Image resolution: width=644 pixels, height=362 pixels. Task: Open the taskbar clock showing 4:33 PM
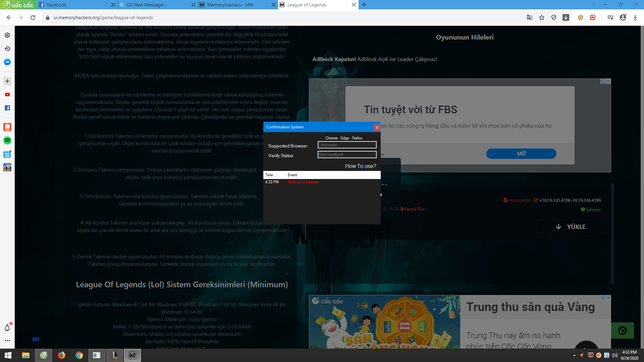click(629, 355)
